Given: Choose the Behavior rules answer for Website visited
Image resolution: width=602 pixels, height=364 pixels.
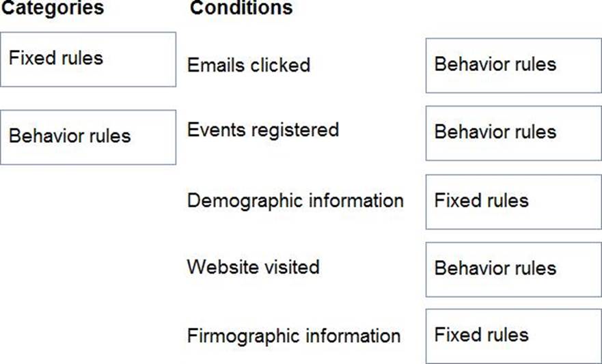Looking at the screenshot, I should 513,269.
